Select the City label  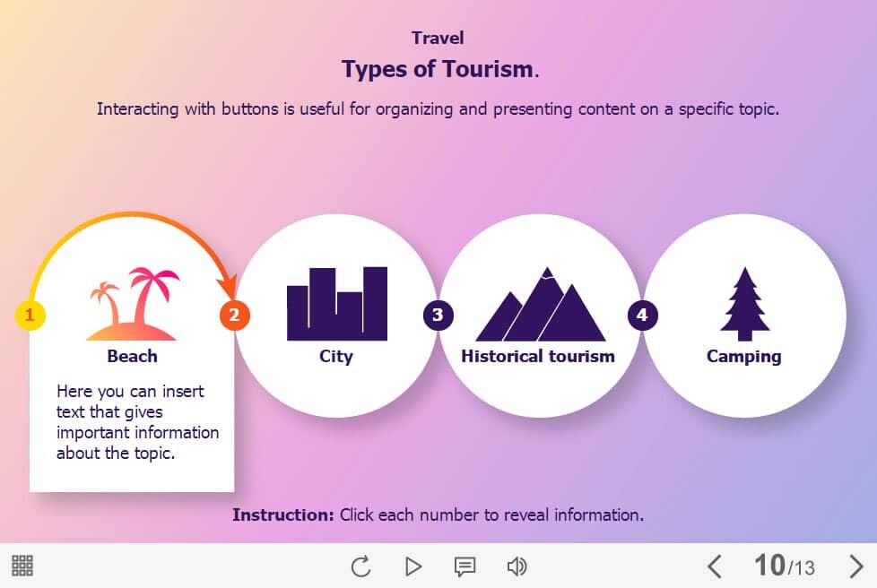336,357
